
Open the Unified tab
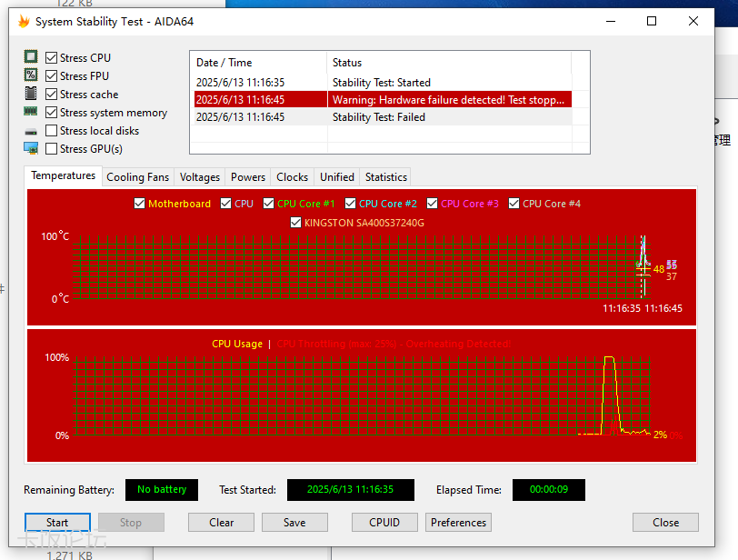coord(337,177)
